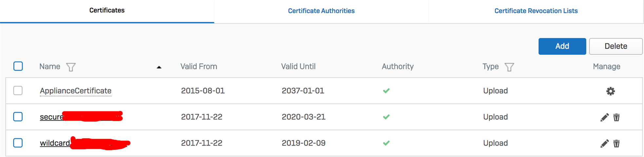Screen dimensions: 644x157
Task: Select the Certificates tab
Action: pyautogui.click(x=107, y=10)
